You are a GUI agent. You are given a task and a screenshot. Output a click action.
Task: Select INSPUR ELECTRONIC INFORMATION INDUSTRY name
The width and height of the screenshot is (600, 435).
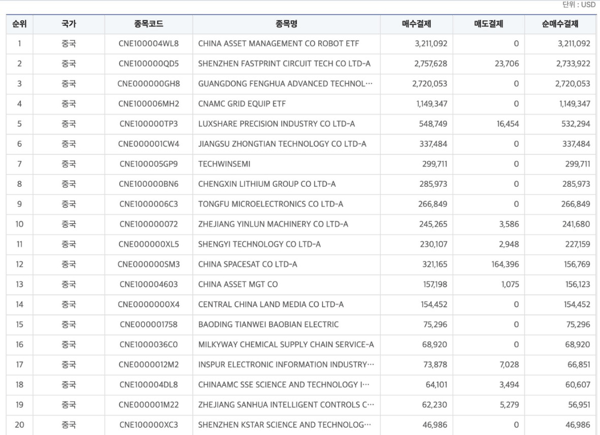(x=286, y=365)
